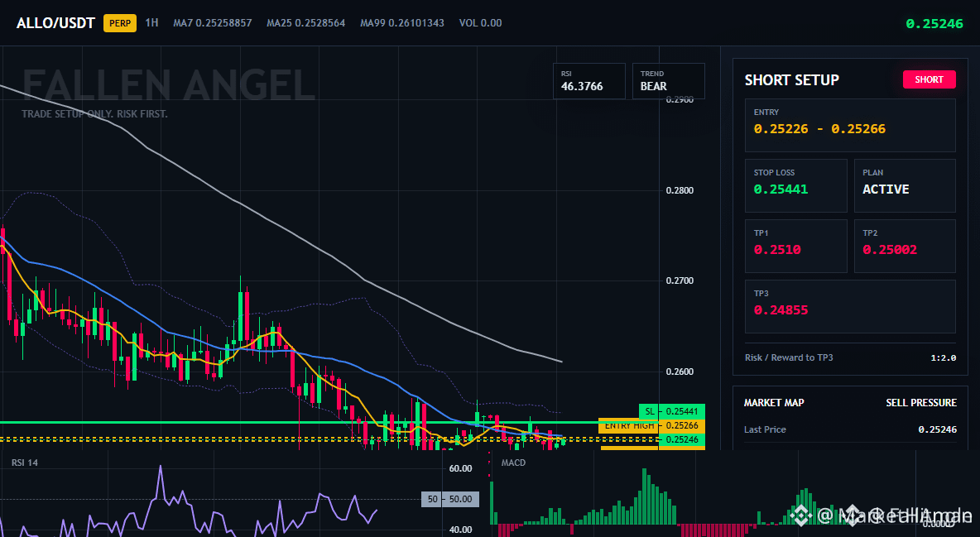Click the red SHORT button
This screenshot has height=537, width=980.
929,79
